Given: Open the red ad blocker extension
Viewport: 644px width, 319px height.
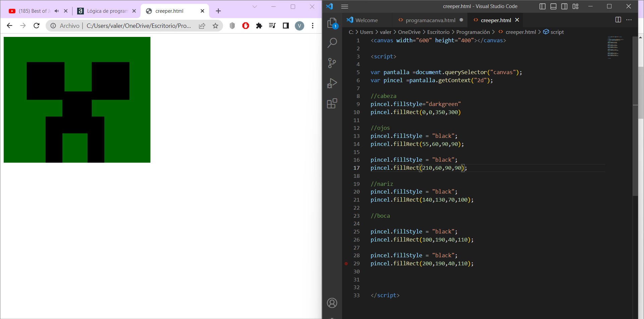Looking at the screenshot, I should pos(246,25).
